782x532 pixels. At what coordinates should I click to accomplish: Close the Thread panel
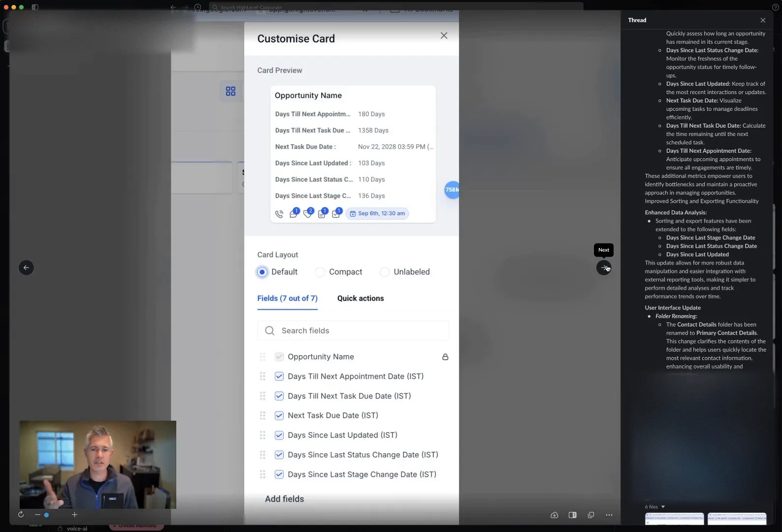click(x=763, y=20)
